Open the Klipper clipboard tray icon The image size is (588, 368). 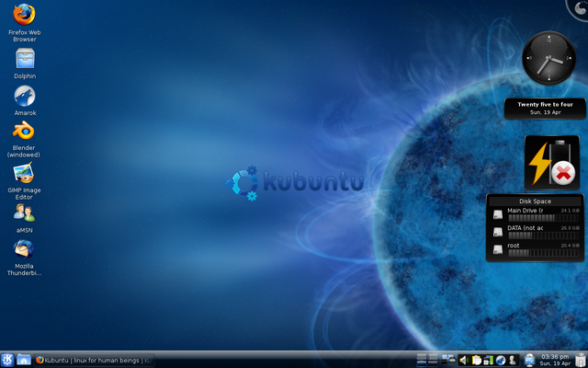coord(476,360)
